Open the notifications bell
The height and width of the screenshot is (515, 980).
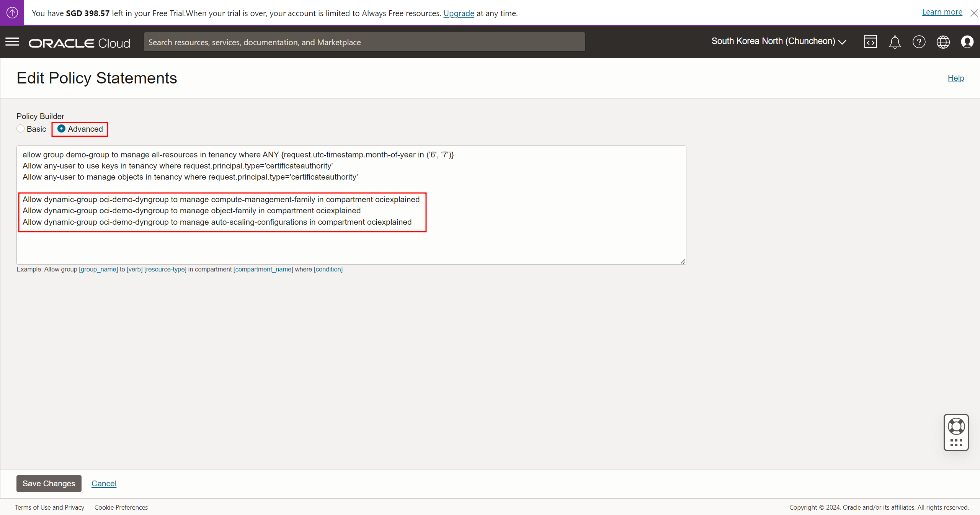895,42
